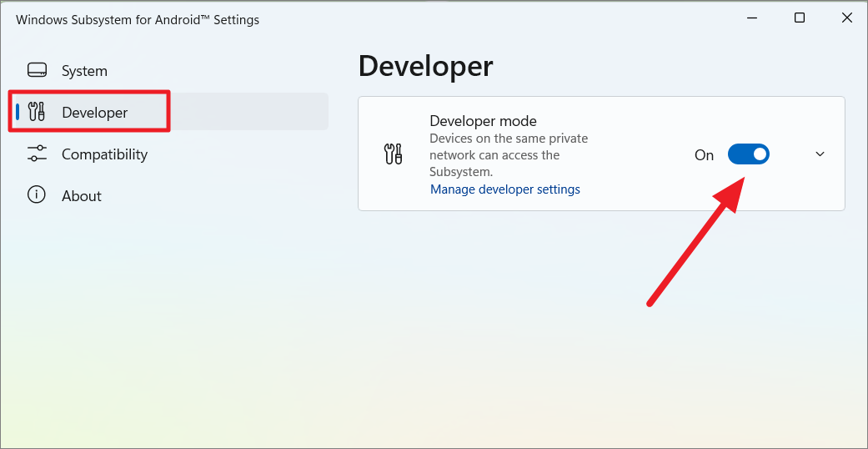The height and width of the screenshot is (449, 868).
Task: Open the System section in sidebar
Action: 168,71
